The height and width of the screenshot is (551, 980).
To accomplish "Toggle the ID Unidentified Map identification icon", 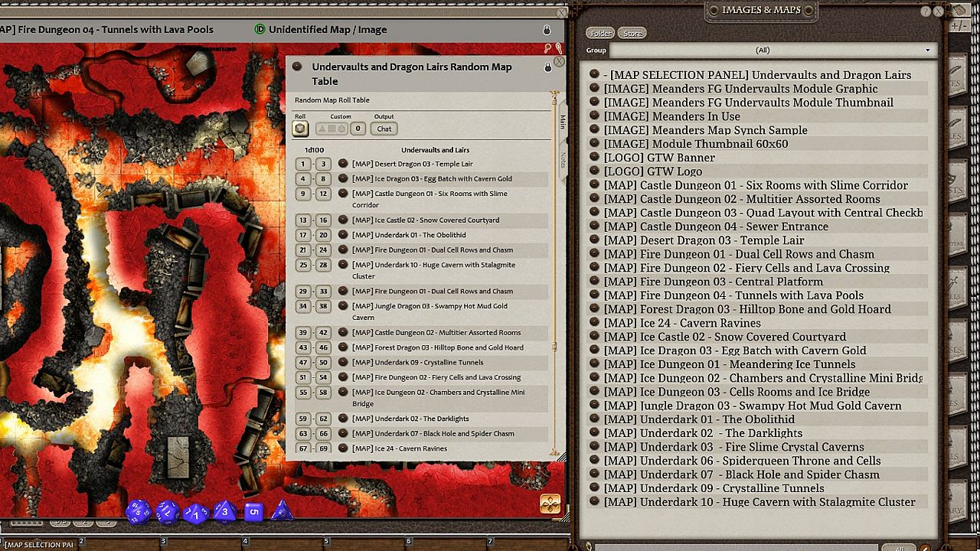I will (x=260, y=30).
